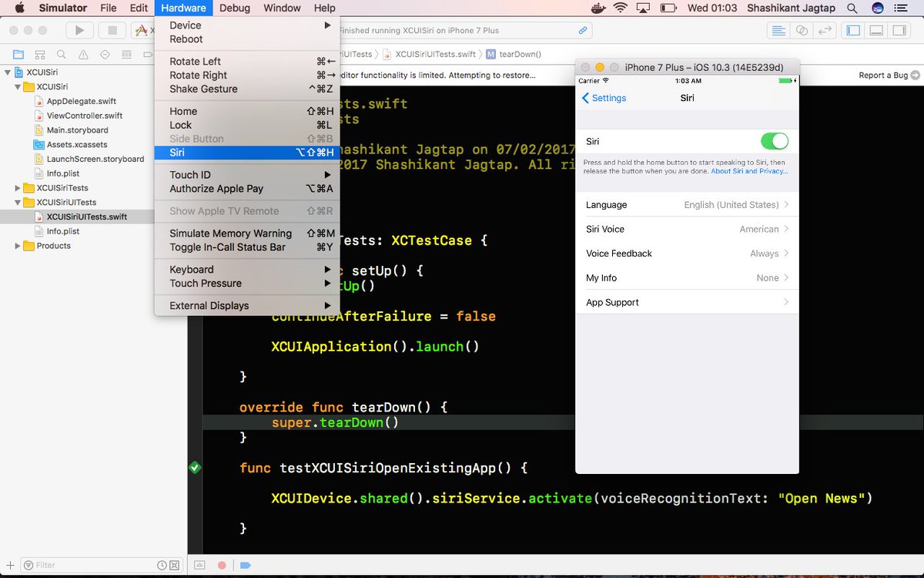Open Wi-Fi status menu
The width and height of the screenshot is (924, 578).
coord(621,8)
